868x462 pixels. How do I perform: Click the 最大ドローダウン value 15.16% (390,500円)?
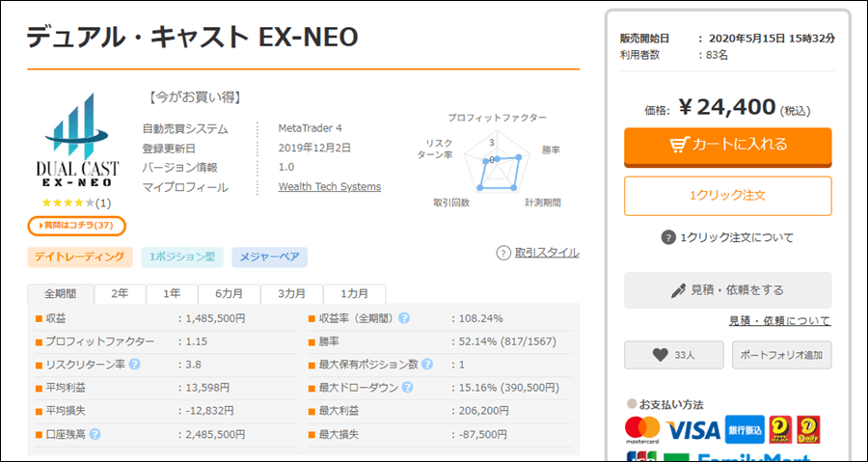click(509, 388)
